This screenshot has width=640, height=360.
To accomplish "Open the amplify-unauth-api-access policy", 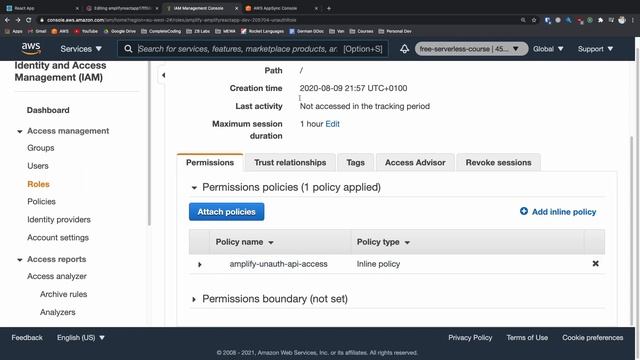I will pos(278,264).
